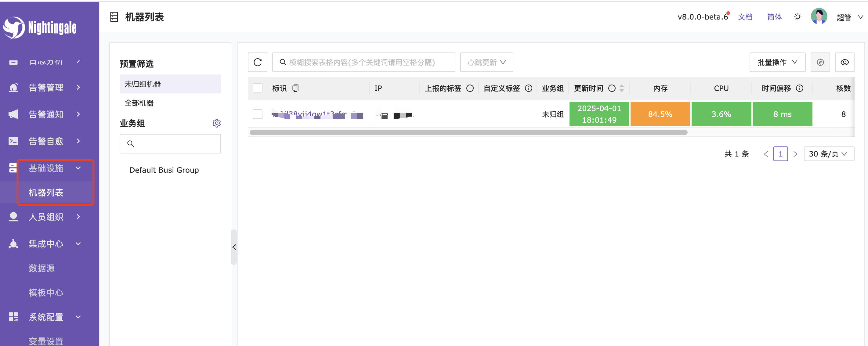Open the 30 条/页 page size dropdown

[829, 154]
